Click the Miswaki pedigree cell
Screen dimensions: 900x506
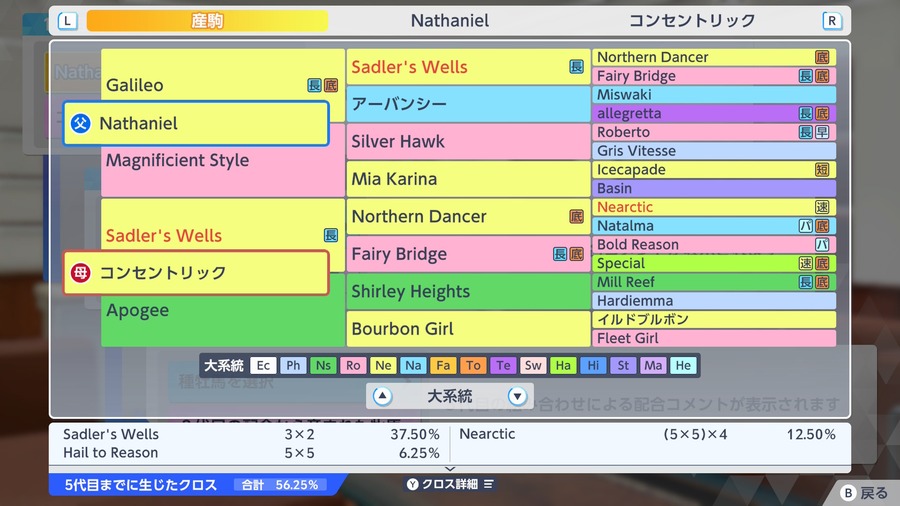pyautogui.click(x=713, y=95)
